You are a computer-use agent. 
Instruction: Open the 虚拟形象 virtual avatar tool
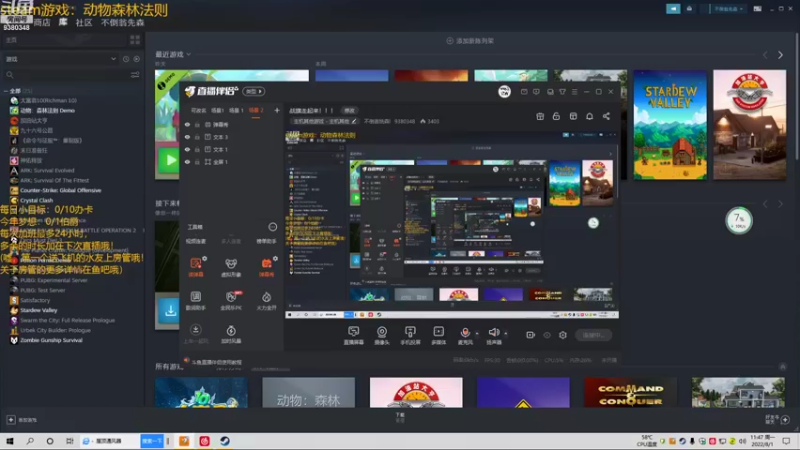[x=231, y=267]
